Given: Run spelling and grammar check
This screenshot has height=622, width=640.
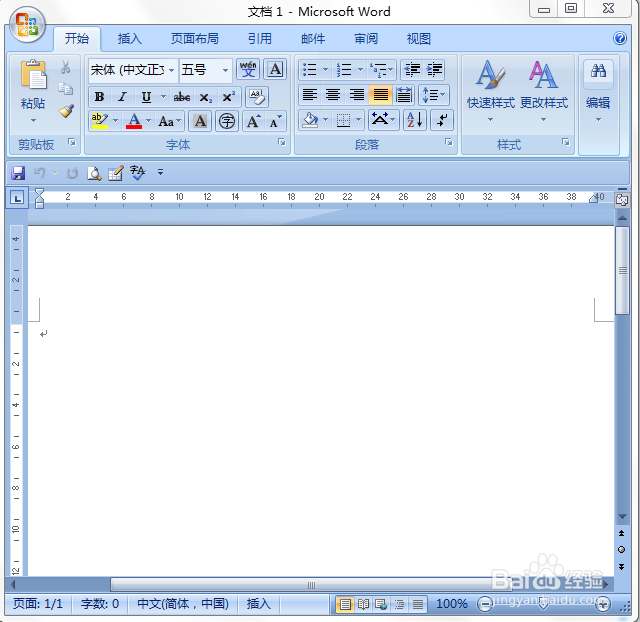Looking at the screenshot, I should [138, 172].
